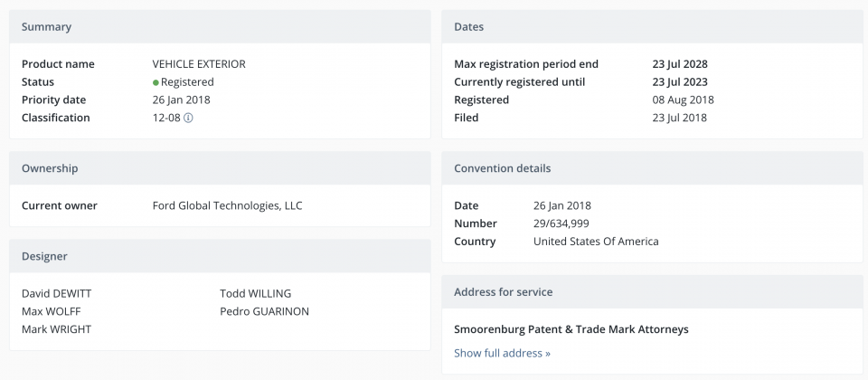Click owner Ford Global Technologies, LLC

(x=228, y=205)
